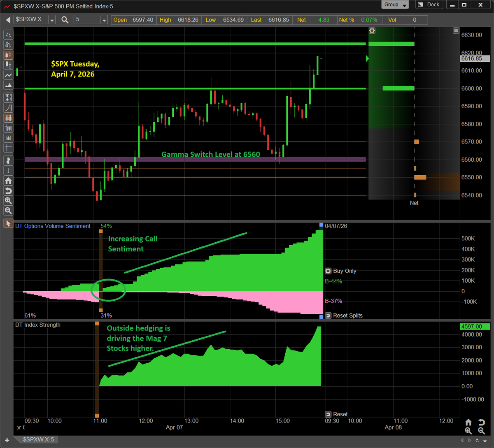494x448 pixels.
Task: Click Reset Splits button
Action: [344, 316]
